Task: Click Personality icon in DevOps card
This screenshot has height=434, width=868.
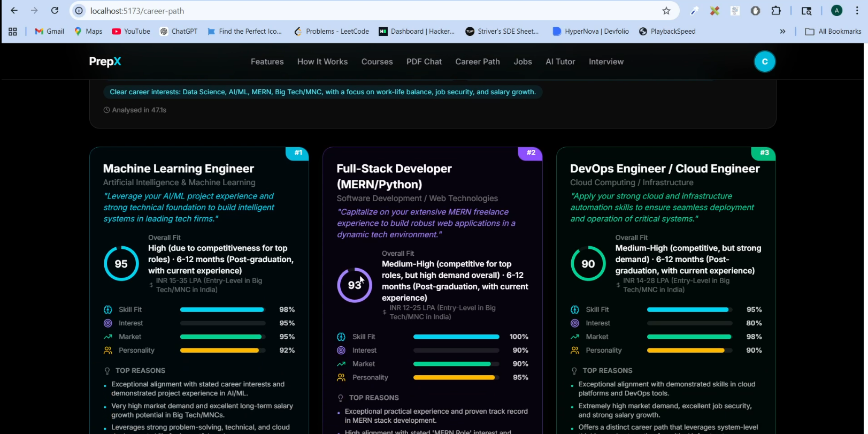Action: point(575,351)
